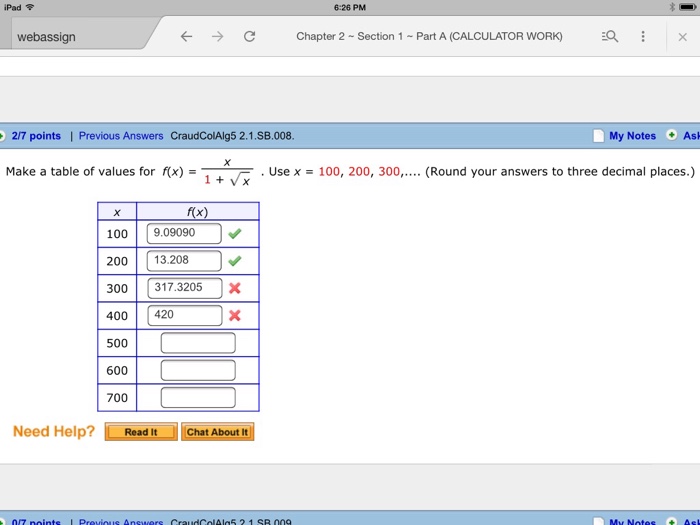
Task: Click the Bluetooth status icon
Action: coord(672,7)
